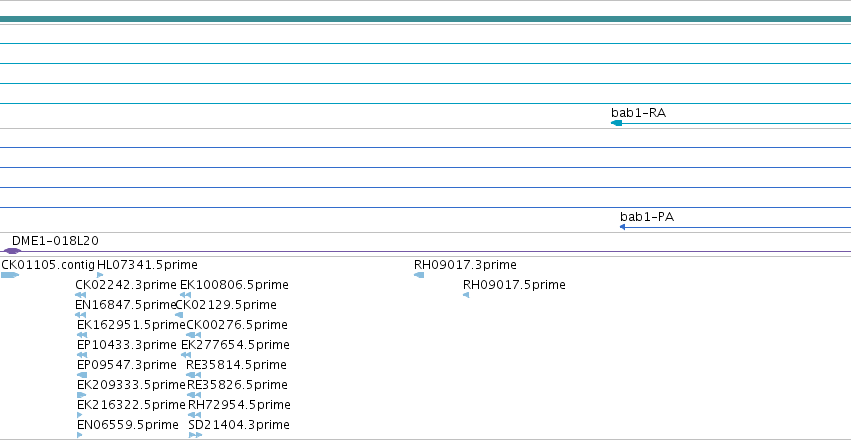851x440 pixels.
Task: Select the RH72954.5prime EST label
Action: (239, 405)
